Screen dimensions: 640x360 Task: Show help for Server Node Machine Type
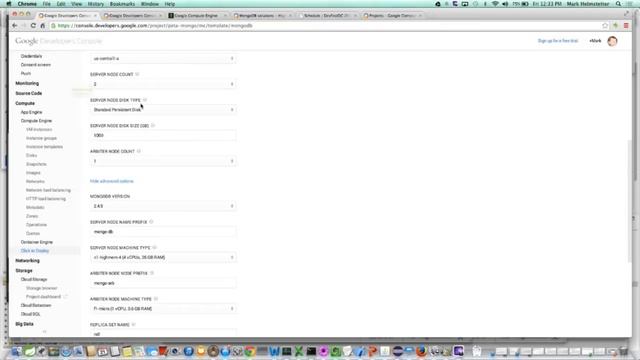pos(154,248)
